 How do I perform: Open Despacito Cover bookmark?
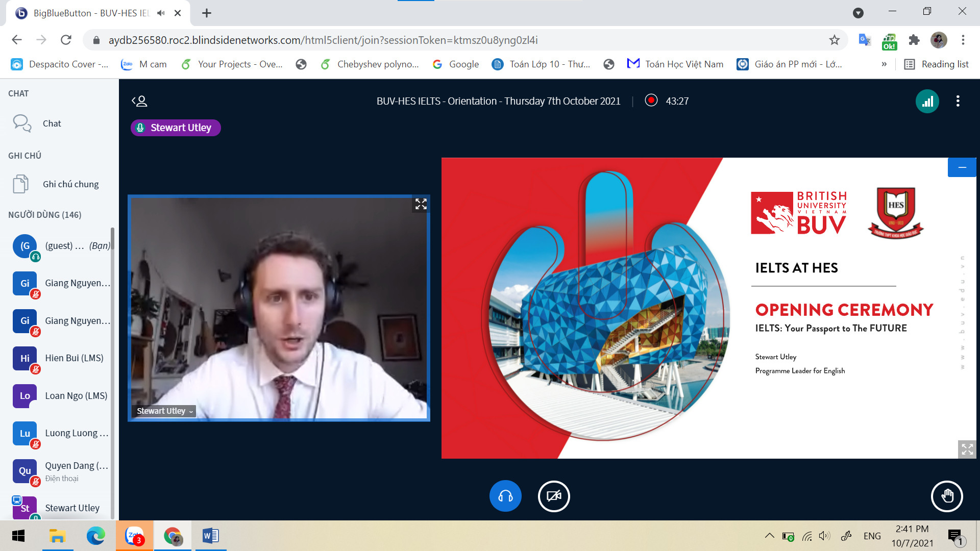(60, 64)
